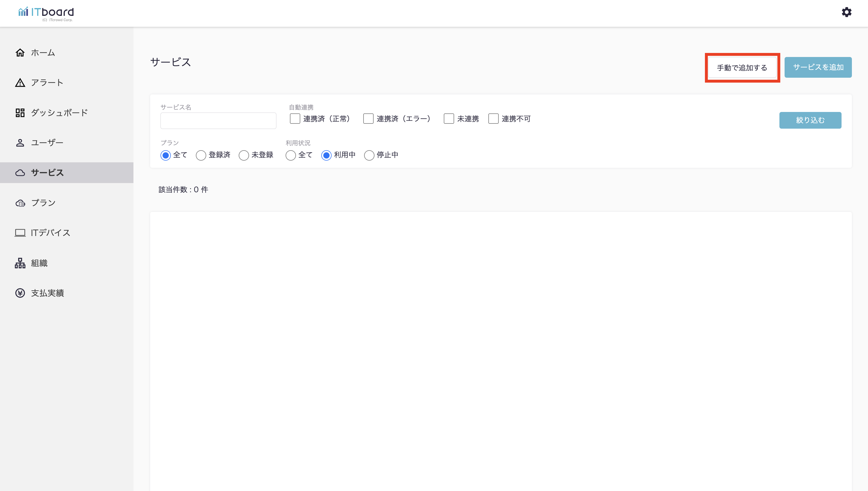Viewport: 868px width, 491px height.
Task: Open the settings gear icon
Action: coord(846,12)
